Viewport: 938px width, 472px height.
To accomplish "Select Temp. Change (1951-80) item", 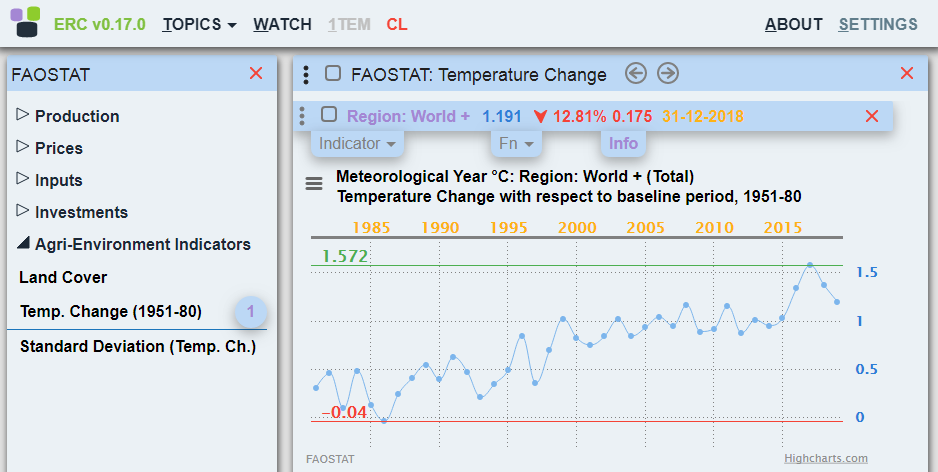I will (111, 312).
